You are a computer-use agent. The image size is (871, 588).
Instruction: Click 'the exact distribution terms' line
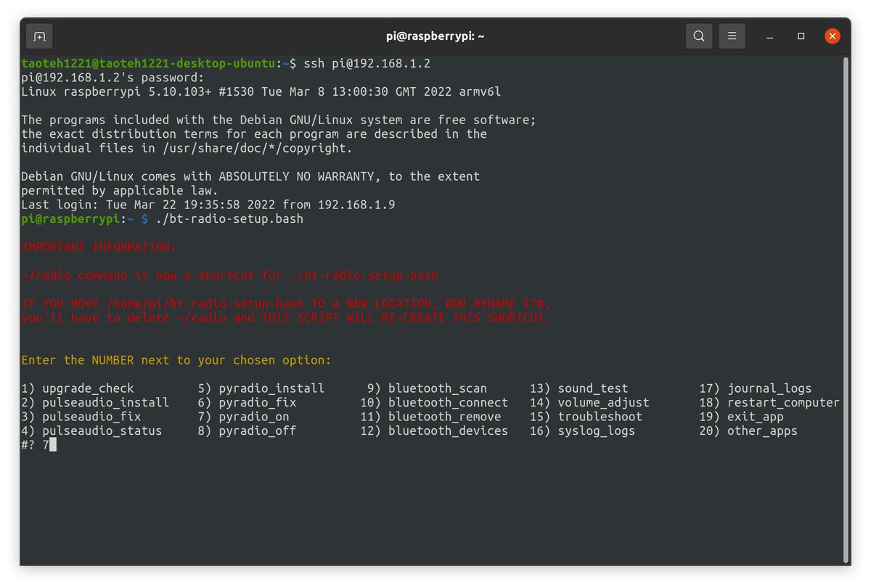point(254,134)
